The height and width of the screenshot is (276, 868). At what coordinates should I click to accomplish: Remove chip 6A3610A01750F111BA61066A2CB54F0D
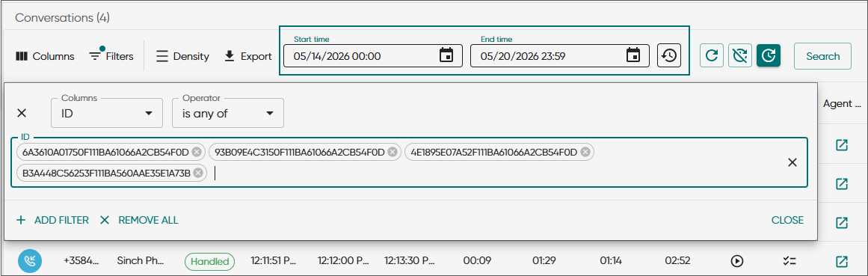[197, 152]
